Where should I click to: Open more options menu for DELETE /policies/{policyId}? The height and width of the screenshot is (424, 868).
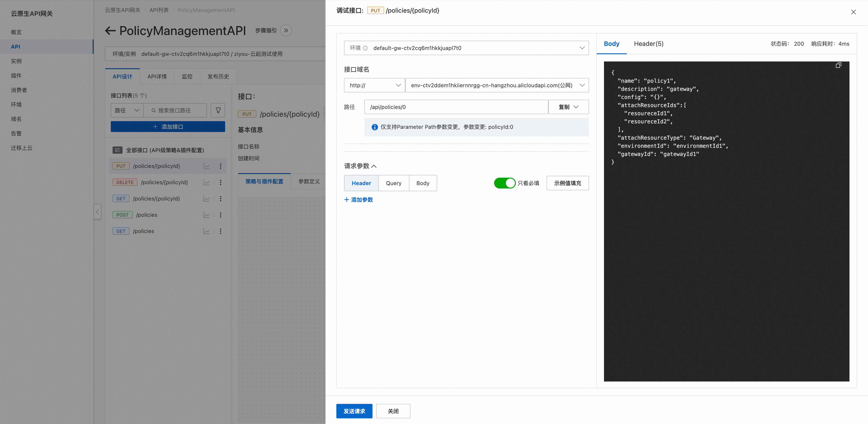[221, 182]
